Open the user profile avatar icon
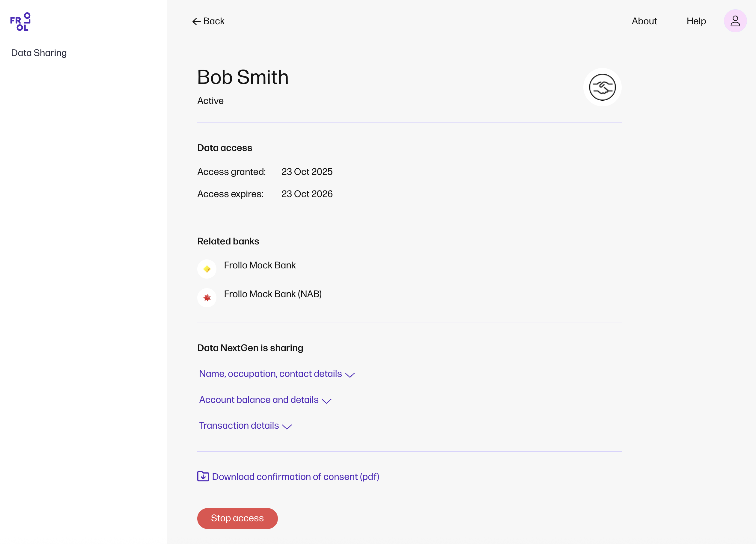Viewport: 756px width, 544px height. [x=735, y=21]
